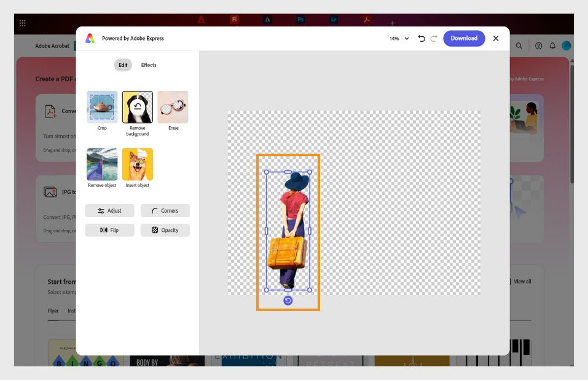Open the BODY BY template thumbnail
Screen dimensions: 588x380
click(167, 361)
